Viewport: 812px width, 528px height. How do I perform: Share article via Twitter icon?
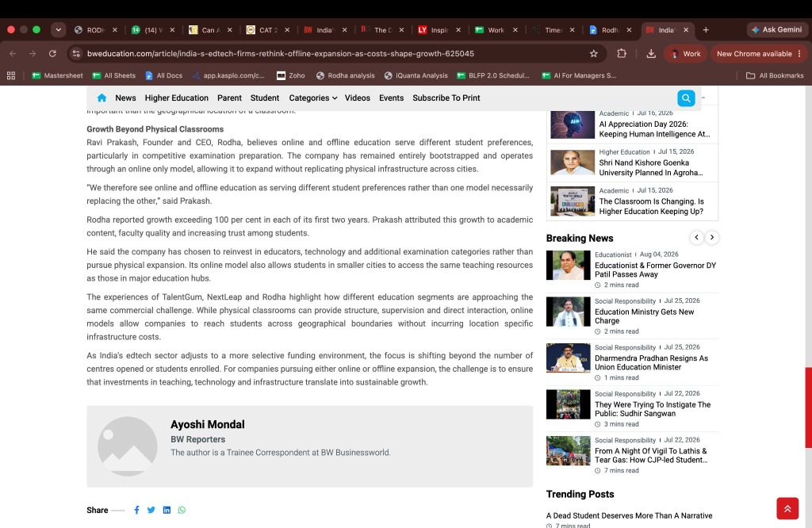(x=151, y=510)
